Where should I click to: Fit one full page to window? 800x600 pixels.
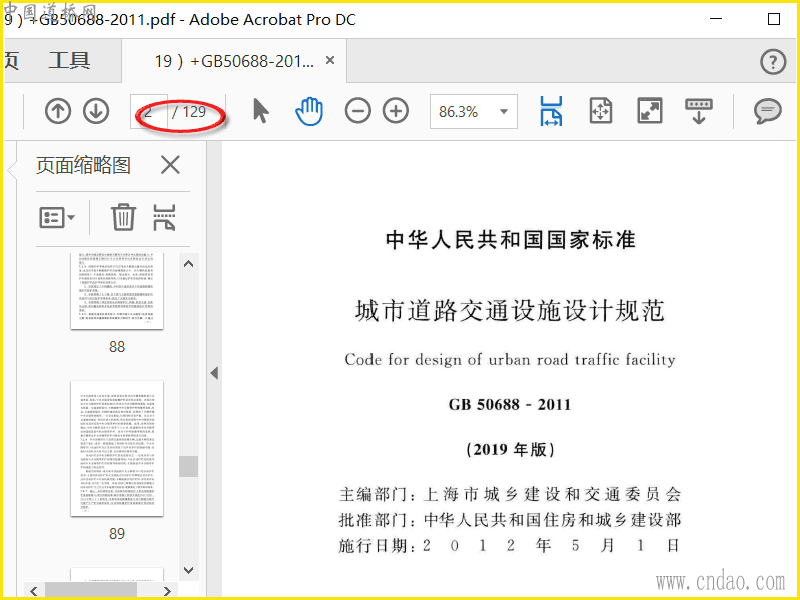(x=601, y=111)
